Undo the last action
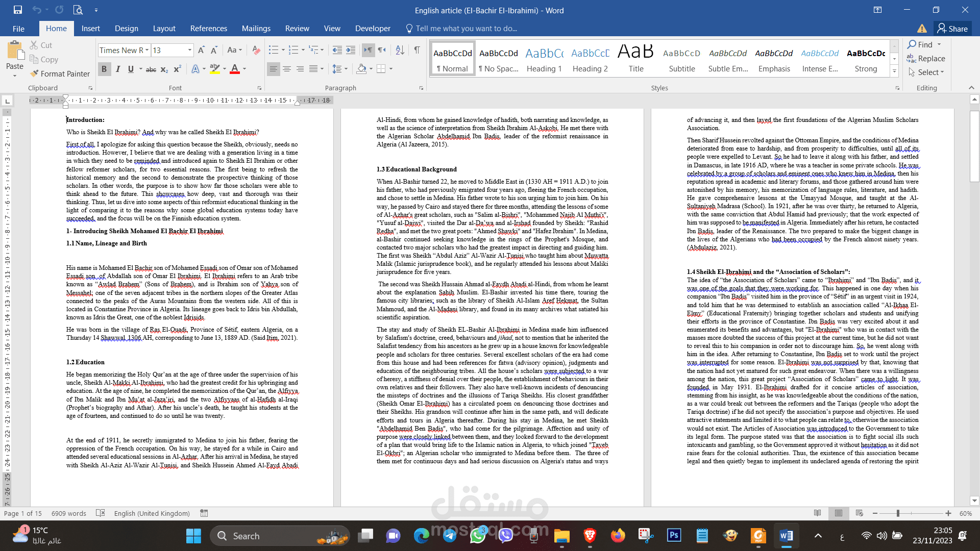The image size is (980, 551). pyautogui.click(x=37, y=10)
